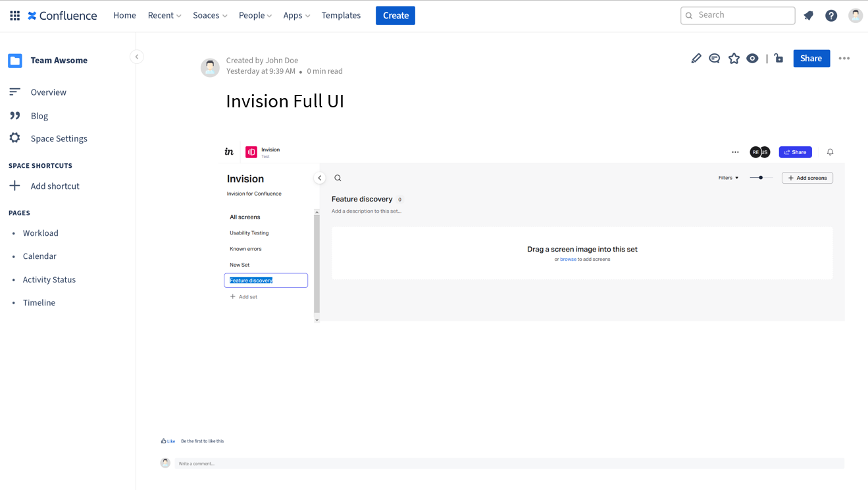Open the Filters dropdown in Invision

click(x=728, y=178)
